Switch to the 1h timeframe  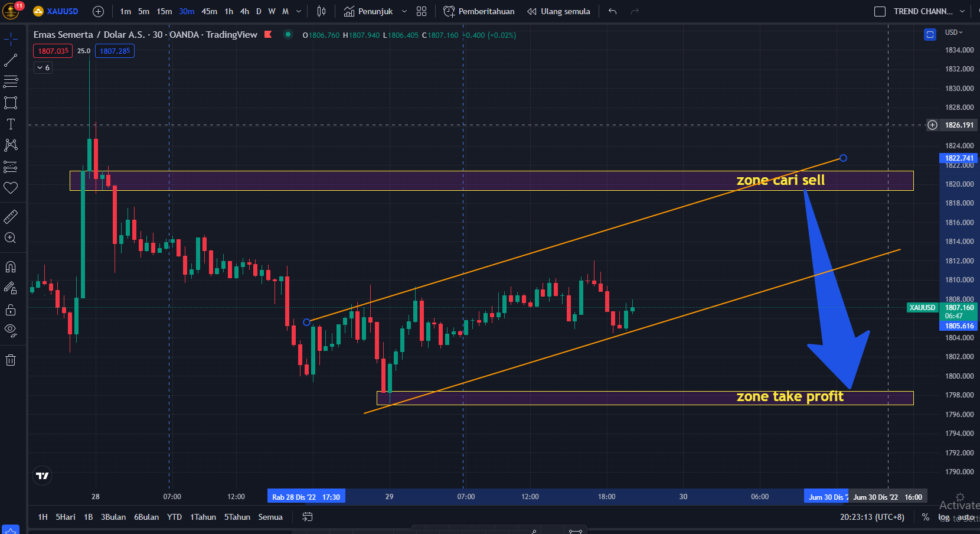point(229,11)
